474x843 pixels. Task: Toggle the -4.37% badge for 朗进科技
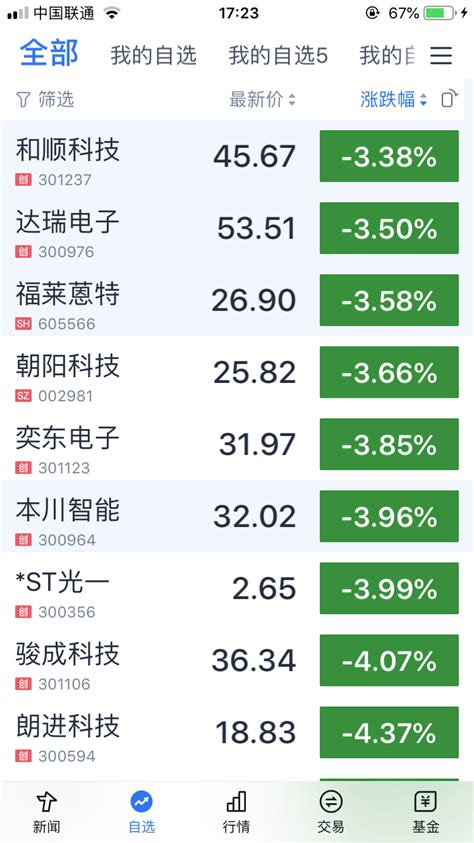[389, 732]
